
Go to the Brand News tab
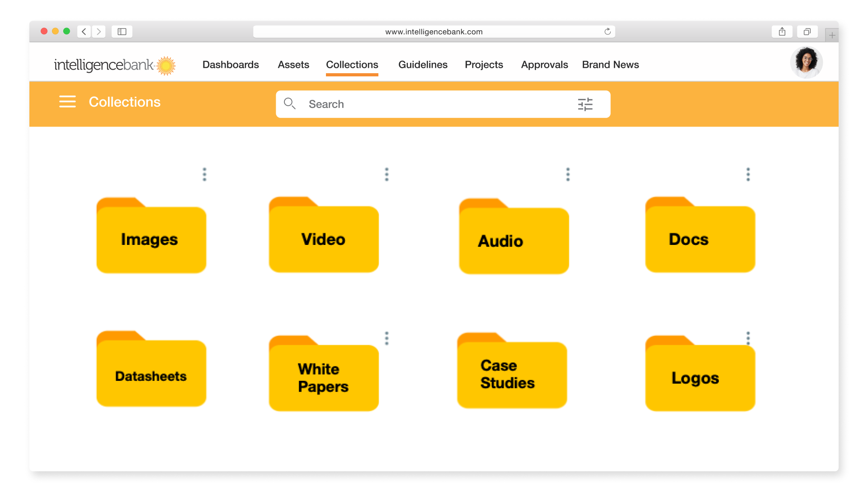pyautogui.click(x=610, y=65)
